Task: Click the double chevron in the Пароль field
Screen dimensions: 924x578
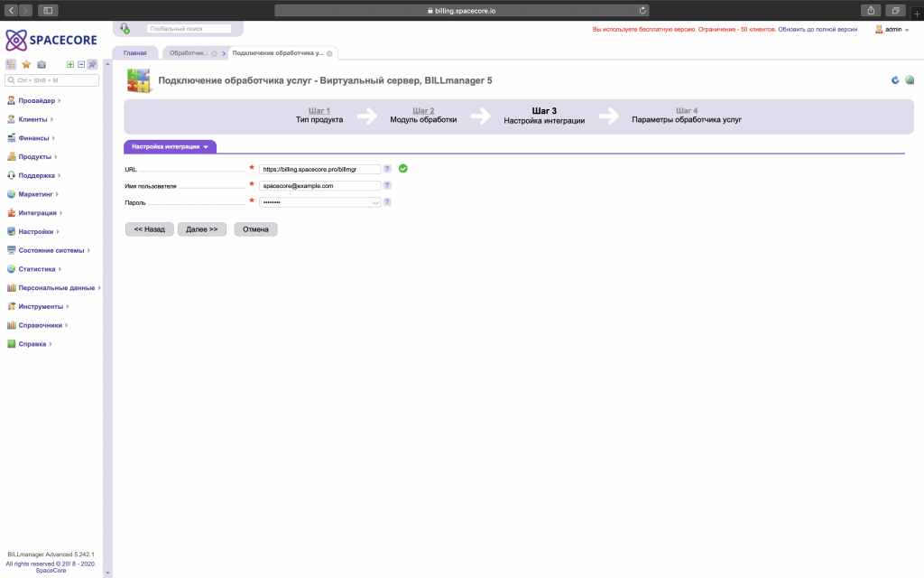Action: 374,202
